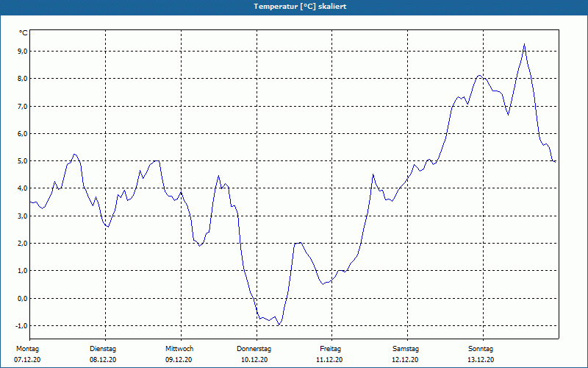Click the 4,0 y-axis label
The image size is (588, 368).
tap(21, 188)
